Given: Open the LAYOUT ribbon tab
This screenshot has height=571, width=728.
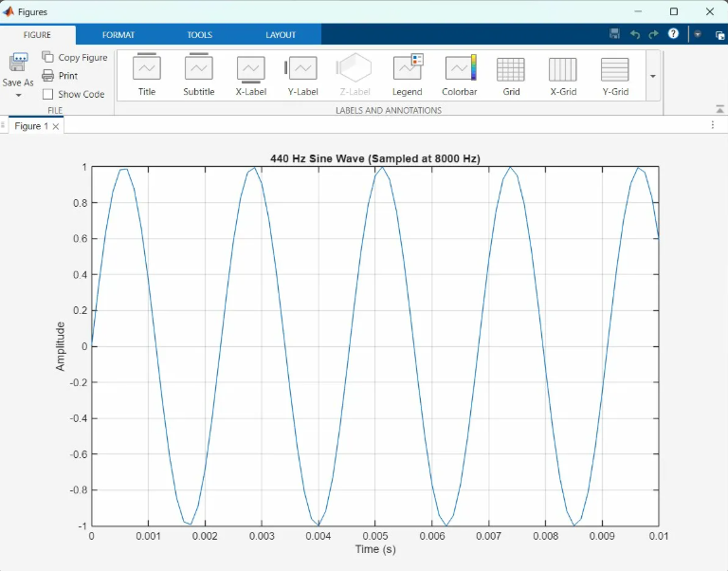Looking at the screenshot, I should pos(281,35).
